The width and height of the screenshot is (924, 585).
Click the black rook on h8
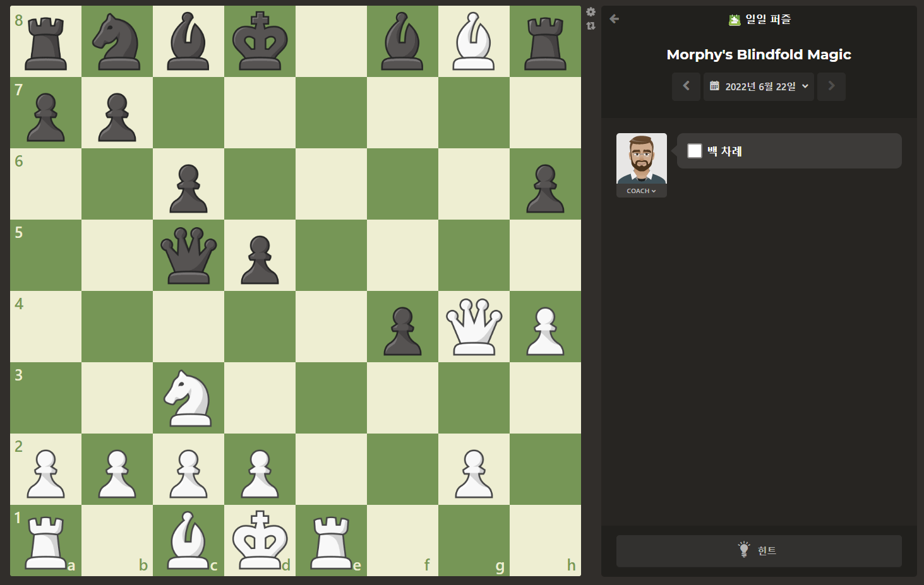[x=545, y=41]
